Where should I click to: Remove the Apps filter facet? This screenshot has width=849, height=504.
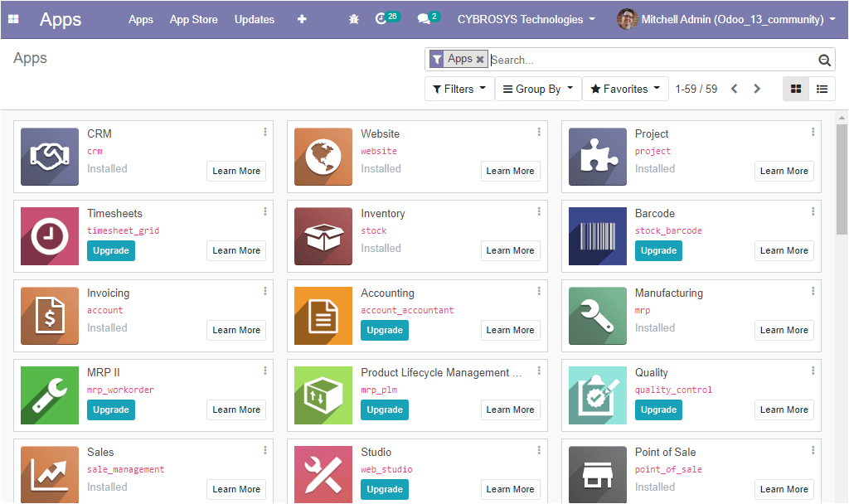click(x=480, y=60)
